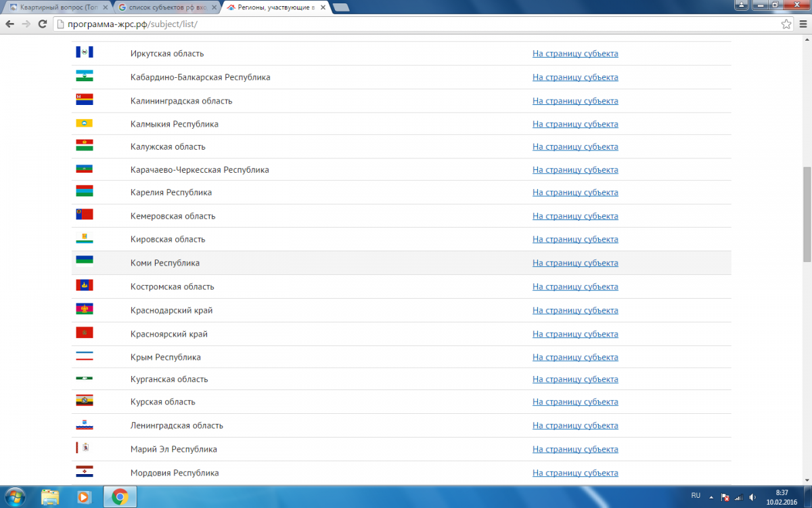Viewport: 812px width, 508px height.
Task: Click the Иркутская область flag icon
Action: tap(84, 52)
